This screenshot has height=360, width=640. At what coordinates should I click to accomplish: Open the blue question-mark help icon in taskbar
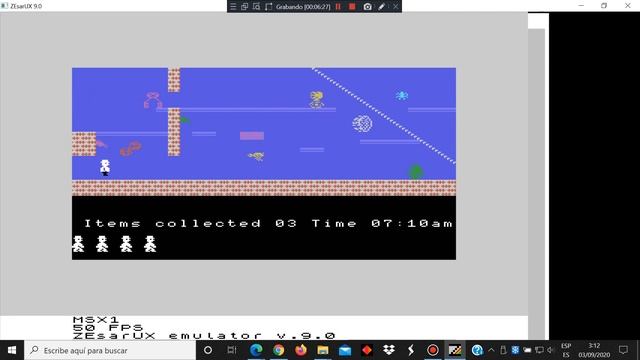[477, 350]
